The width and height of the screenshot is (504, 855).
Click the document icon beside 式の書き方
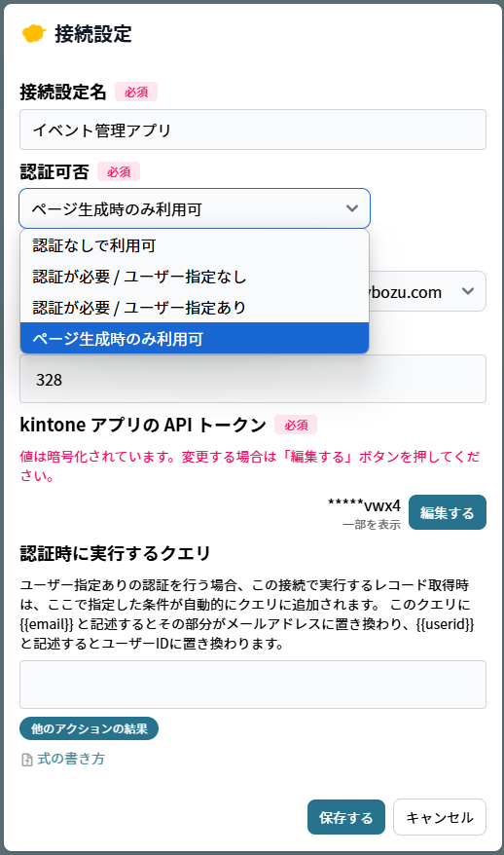[x=26, y=760]
